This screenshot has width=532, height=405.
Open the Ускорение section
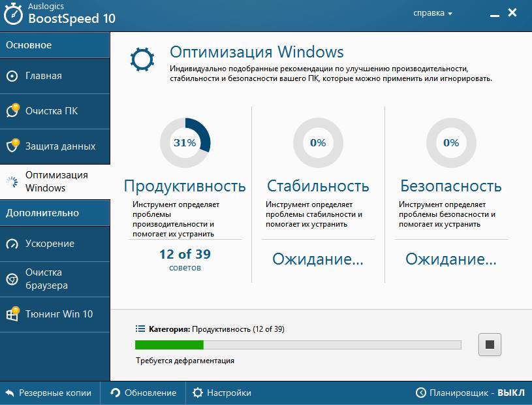pyautogui.click(x=55, y=244)
